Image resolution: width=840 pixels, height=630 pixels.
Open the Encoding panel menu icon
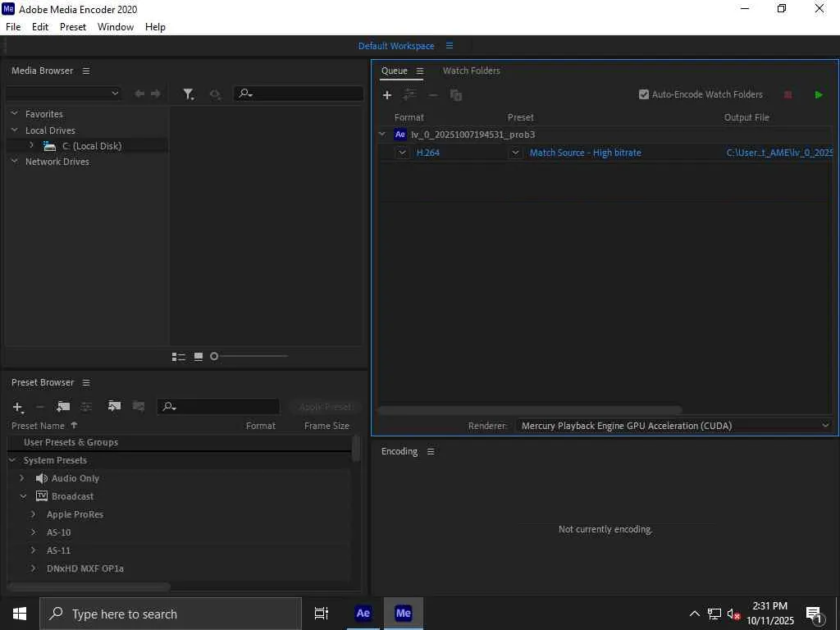click(431, 452)
